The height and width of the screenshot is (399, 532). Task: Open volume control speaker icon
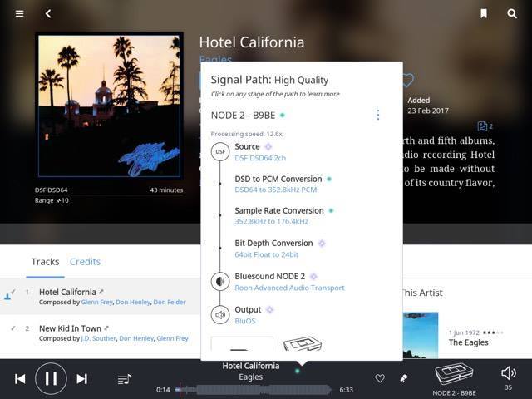coord(509,373)
